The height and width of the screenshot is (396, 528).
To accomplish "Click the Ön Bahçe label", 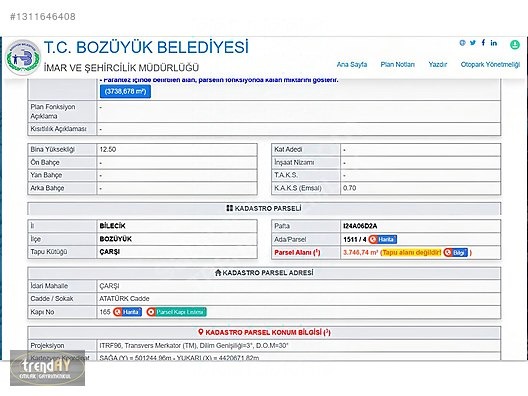I will pos(45,162).
